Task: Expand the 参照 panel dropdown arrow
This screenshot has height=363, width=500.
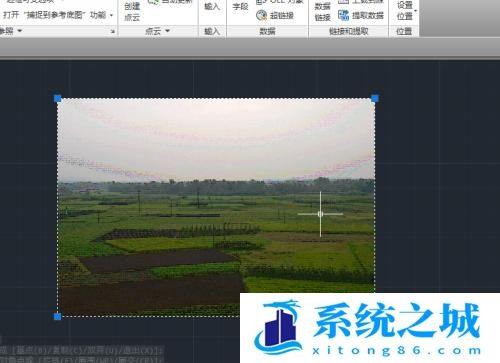Action: pyautogui.click(x=20, y=31)
